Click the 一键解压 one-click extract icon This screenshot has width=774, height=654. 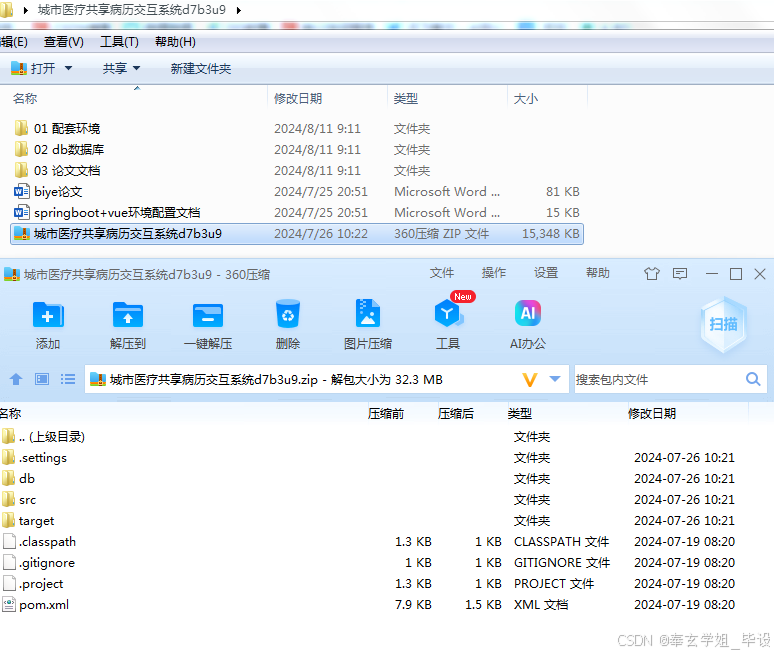[x=208, y=315]
